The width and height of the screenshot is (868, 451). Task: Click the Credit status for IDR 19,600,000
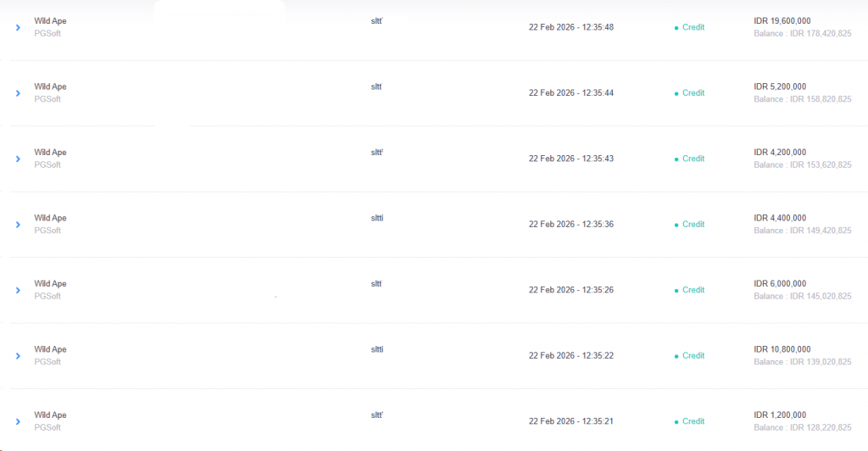tap(693, 27)
